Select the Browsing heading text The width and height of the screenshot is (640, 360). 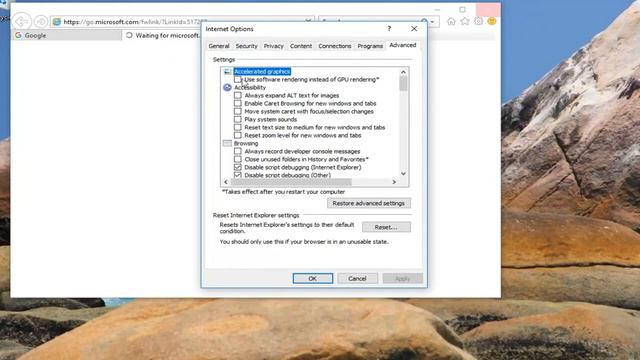246,143
